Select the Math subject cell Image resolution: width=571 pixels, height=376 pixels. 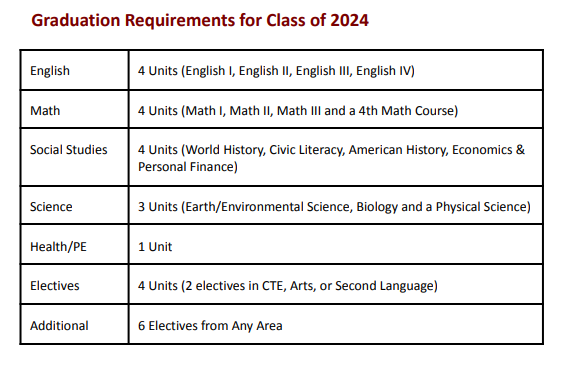click(x=75, y=110)
